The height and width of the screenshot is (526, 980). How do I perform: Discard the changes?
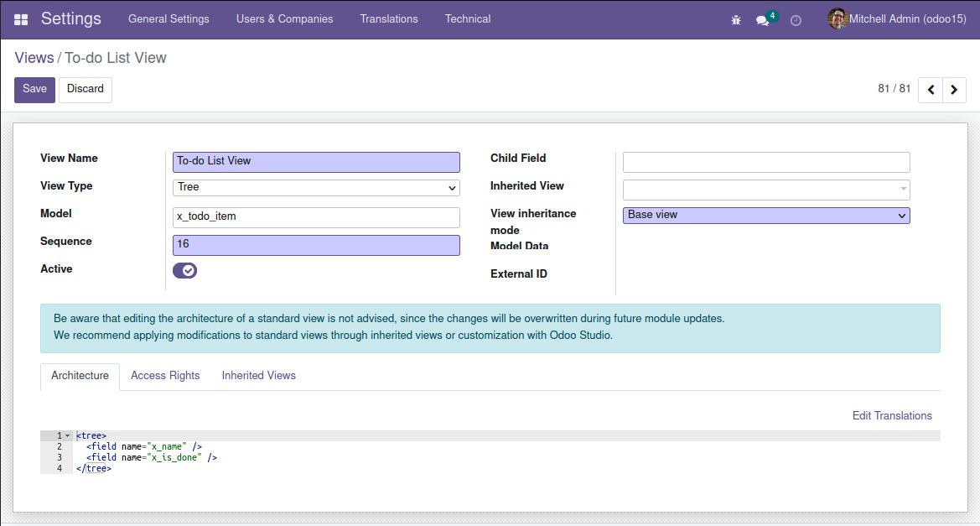tap(85, 90)
